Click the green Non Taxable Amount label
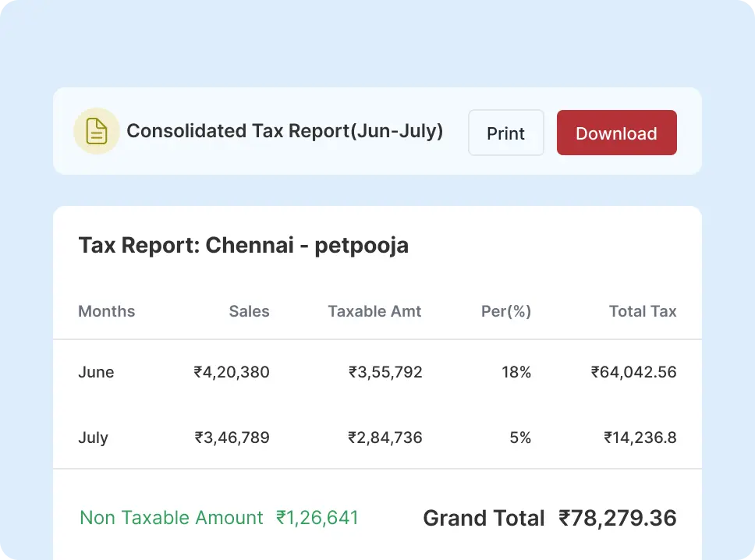 pos(172,518)
